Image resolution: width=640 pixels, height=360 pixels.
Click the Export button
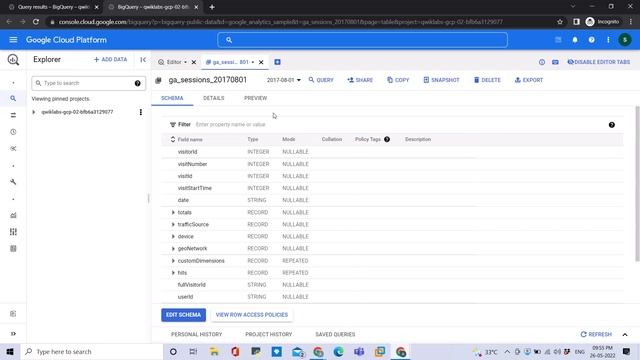click(529, 80)
